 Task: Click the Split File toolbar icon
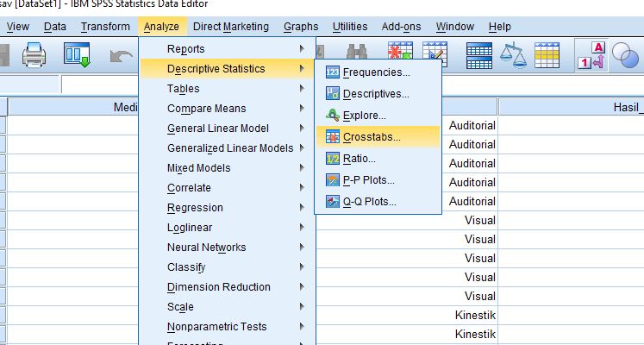coord(478,57)
